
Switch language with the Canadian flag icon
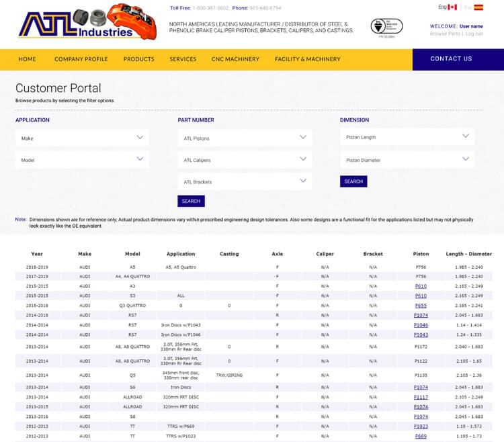(x=452, y=7)
